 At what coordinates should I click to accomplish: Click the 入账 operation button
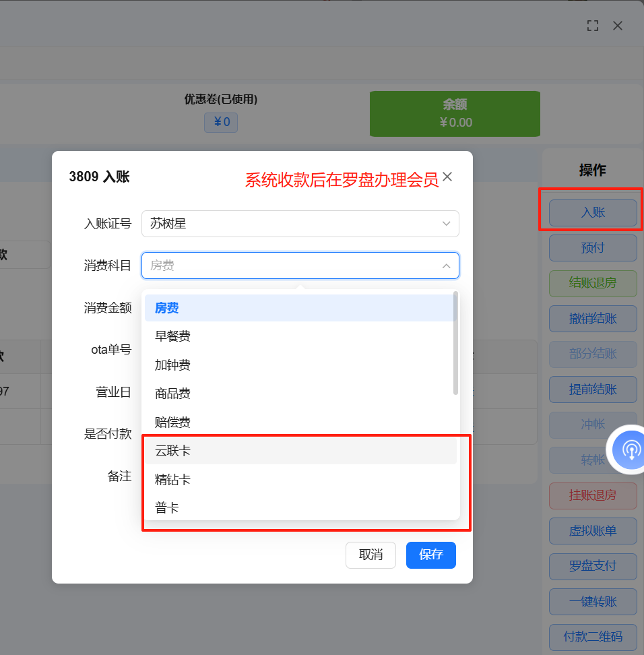pos(593,213)
